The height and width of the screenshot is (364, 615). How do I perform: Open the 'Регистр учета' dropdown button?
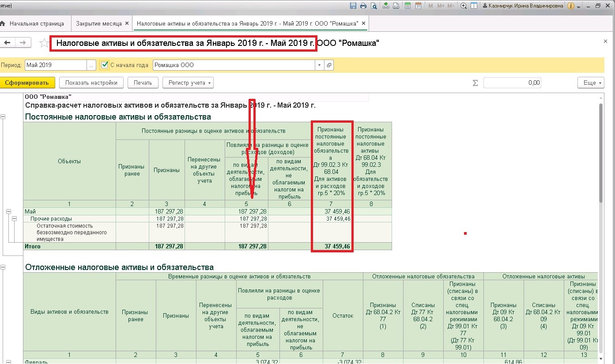click(188, 83)
